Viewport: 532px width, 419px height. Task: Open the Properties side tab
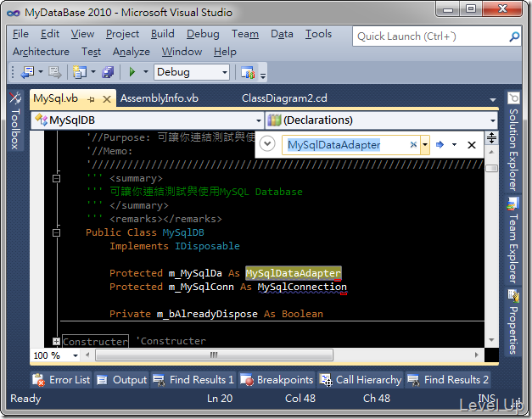coord(513,321)
